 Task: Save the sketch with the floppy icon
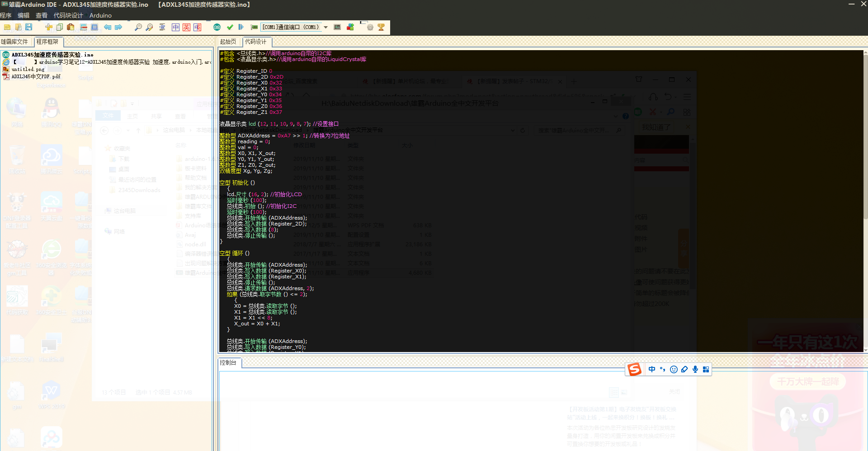pos(28,27)
